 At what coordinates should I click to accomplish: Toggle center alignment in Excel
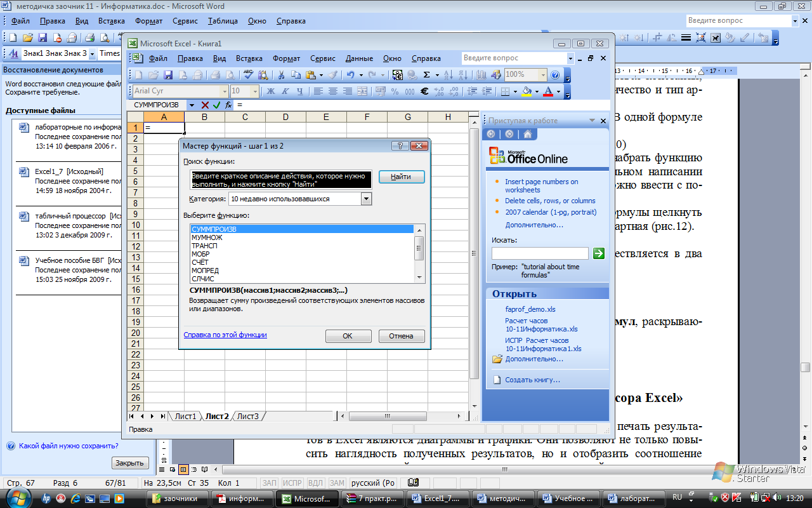[x=333, y=91]
